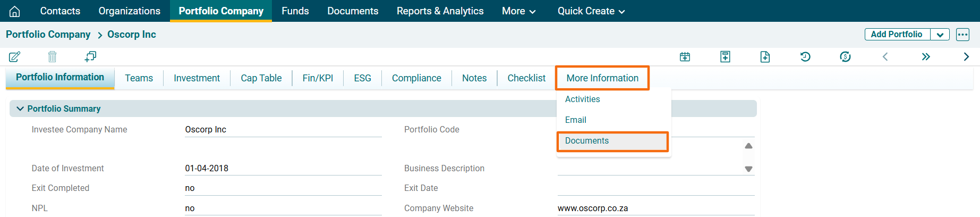This screenshot has height=217, width=980.
Task: Open the ESG tab
Action: tap(362, 78)
